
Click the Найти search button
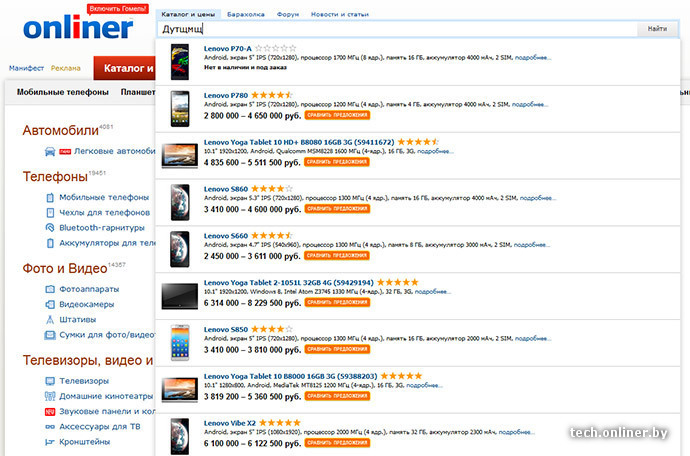click(657, 29)
